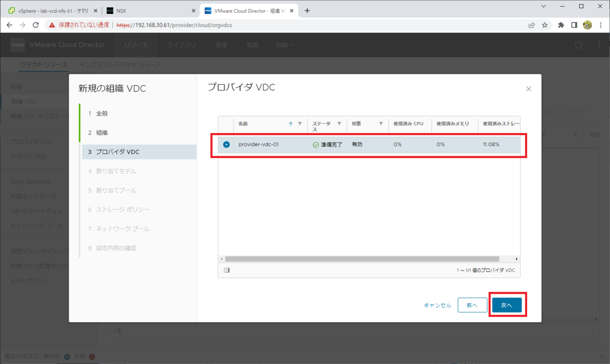This screenshot has width=610, height=364.
Task: Click the 使用済みメモリ column header
Action: click(x=453, y=123)
